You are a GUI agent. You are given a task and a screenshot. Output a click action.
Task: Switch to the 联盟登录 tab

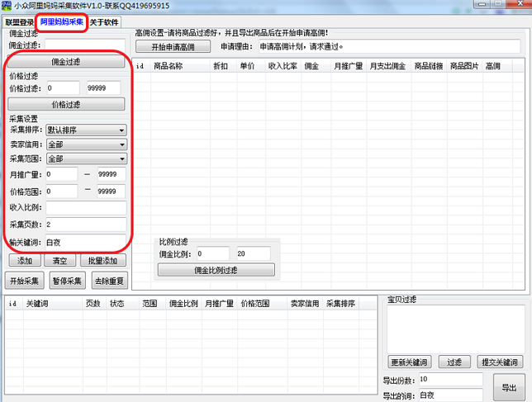19,22
